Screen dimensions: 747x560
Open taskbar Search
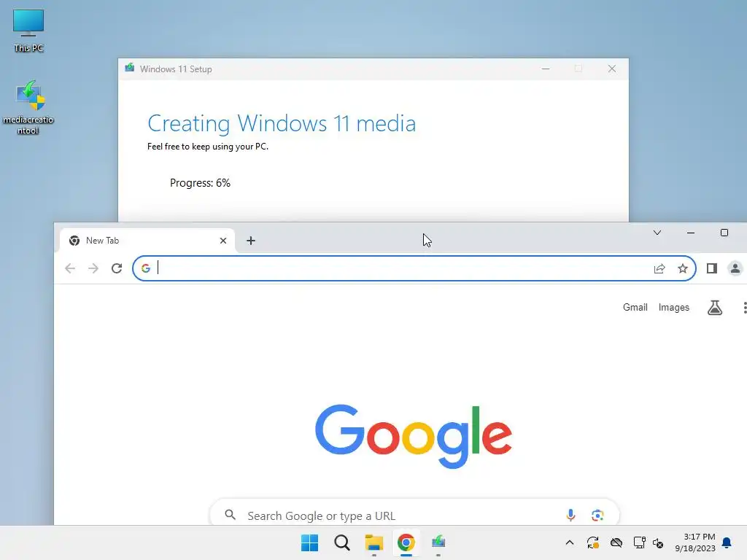(342, 542)
